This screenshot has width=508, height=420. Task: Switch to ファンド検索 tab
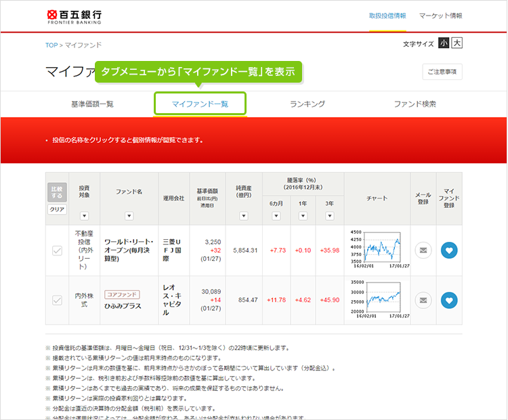[415, 104]
